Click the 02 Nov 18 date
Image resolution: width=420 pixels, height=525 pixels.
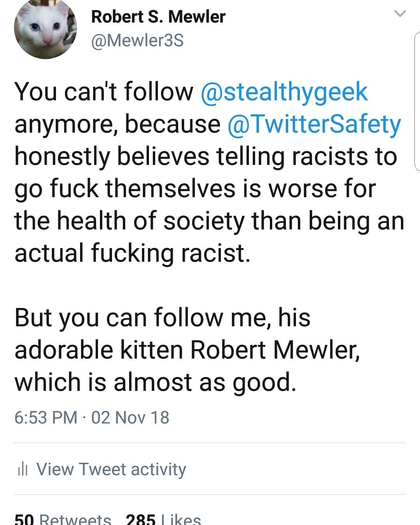(x=130, y=418)
